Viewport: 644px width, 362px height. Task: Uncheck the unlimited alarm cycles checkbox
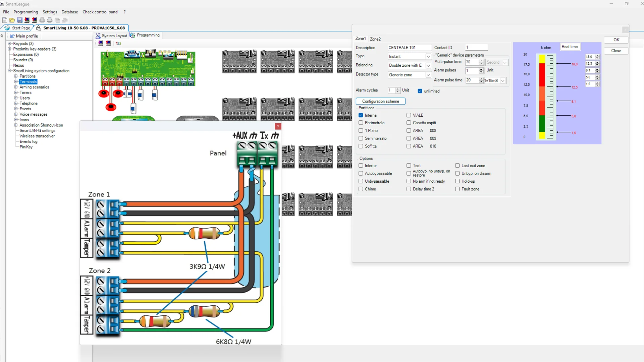pyautogui.click(x=420, y=91)
